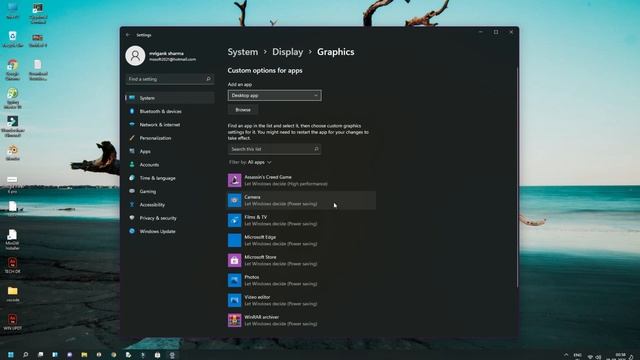The height and width of the screenshot is (360, 640).
Task: Select the Microsoft Edge app icon
Action: (234, 240)
